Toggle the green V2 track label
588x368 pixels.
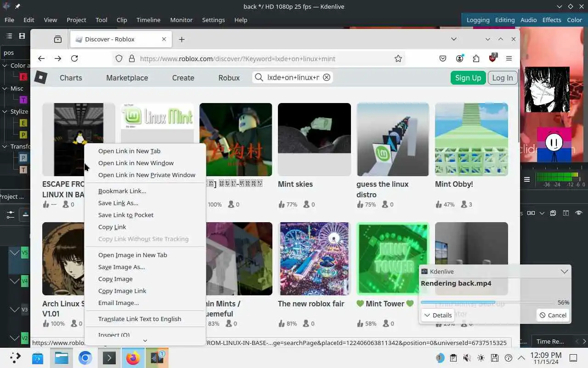pyautogui.click(x=25, y=338)
